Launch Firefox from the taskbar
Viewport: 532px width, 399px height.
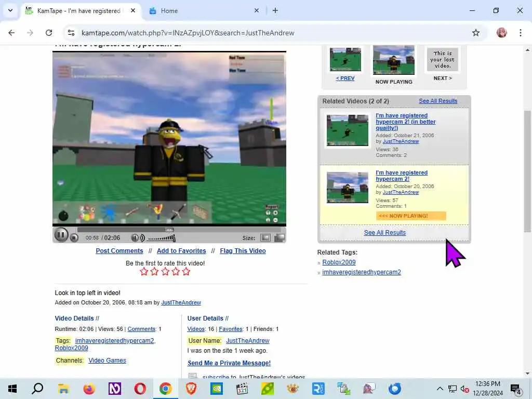[89, 389]
